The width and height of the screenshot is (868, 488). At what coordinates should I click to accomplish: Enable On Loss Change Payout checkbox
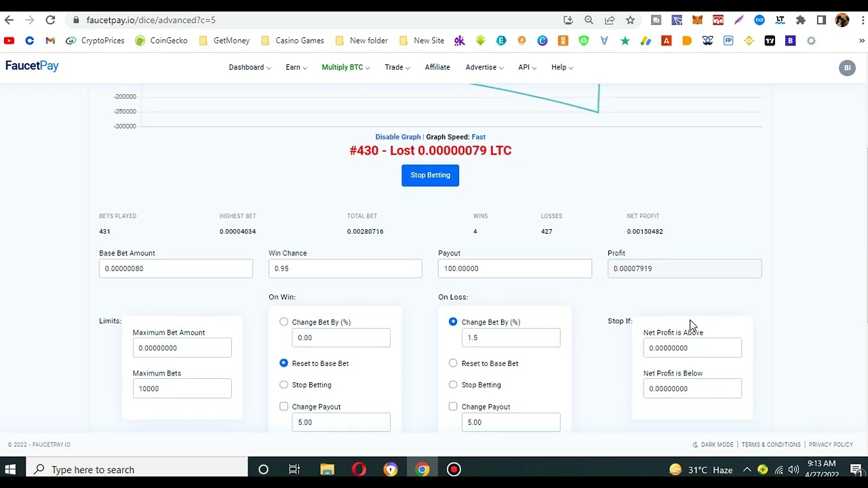point(453,406)
